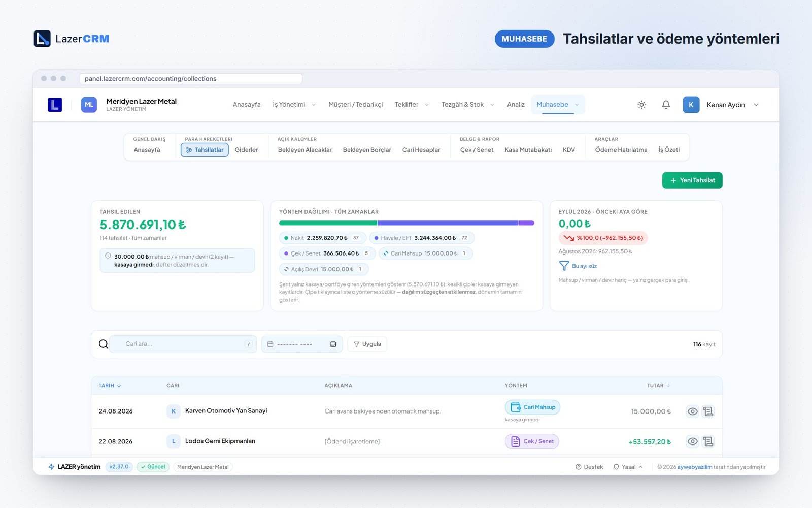812x508 pixels.
Task: Expand İş Yönetimi menu
Action: (294, 105)
